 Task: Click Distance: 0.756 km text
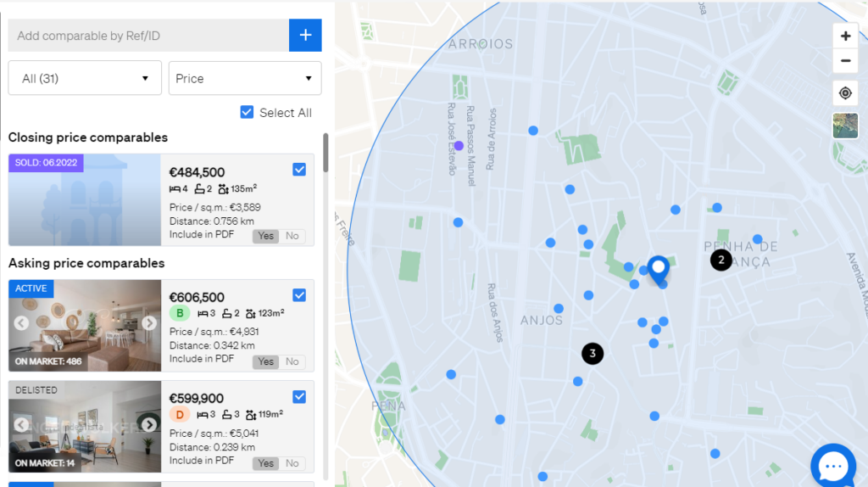click(x=212, y=221)
